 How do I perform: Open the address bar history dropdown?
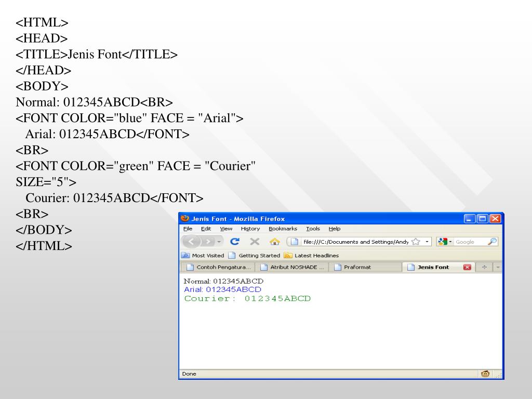[x=427, y=242]
